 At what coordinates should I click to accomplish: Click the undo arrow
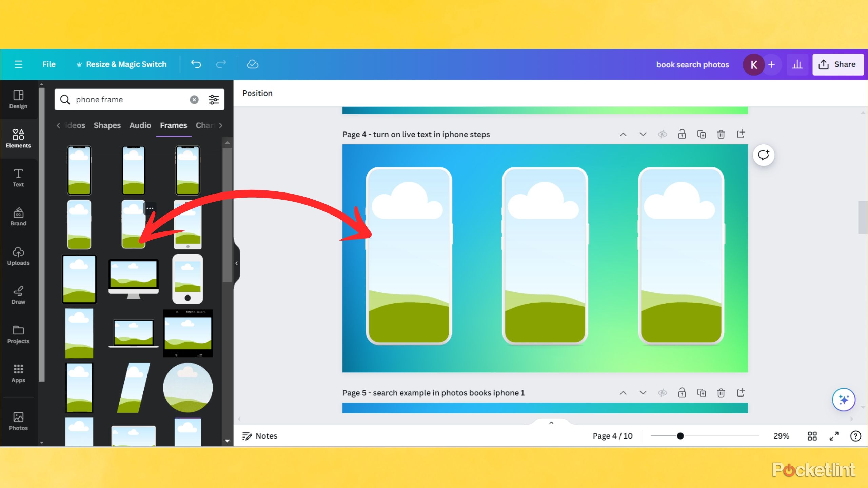coord(196,64)
